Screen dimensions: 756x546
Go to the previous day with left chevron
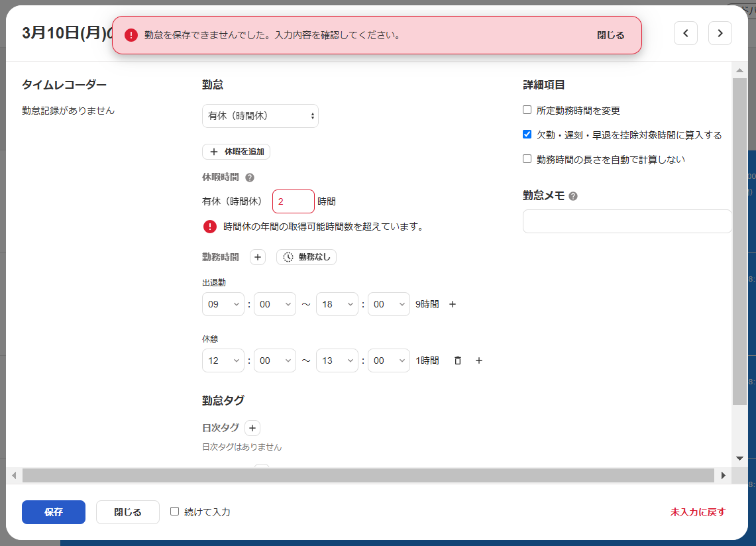coord(685,33)
